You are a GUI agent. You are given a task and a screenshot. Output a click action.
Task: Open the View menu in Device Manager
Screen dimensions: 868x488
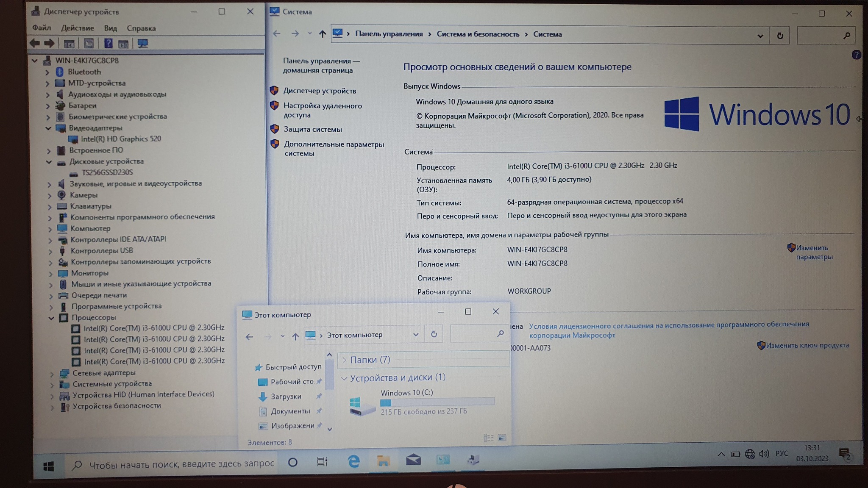[110, 28]
